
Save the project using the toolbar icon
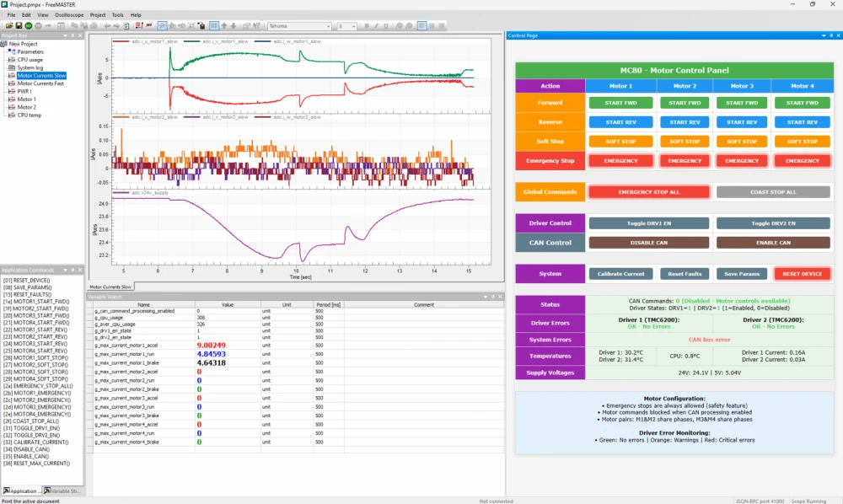pyautogui.click(x=18, y=25)
